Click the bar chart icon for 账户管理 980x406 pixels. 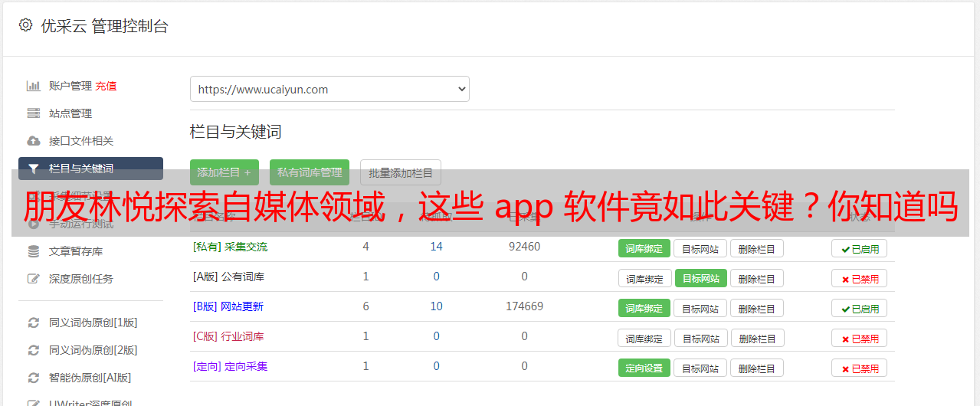(x=33, y=86)
